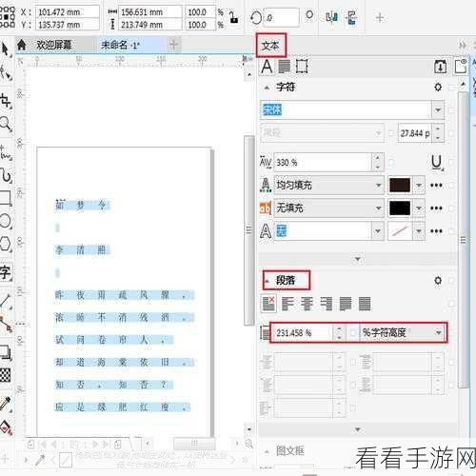Select the Rectangle tool
This screenshot has width=476, height=476.
click(x=6, y=198)
